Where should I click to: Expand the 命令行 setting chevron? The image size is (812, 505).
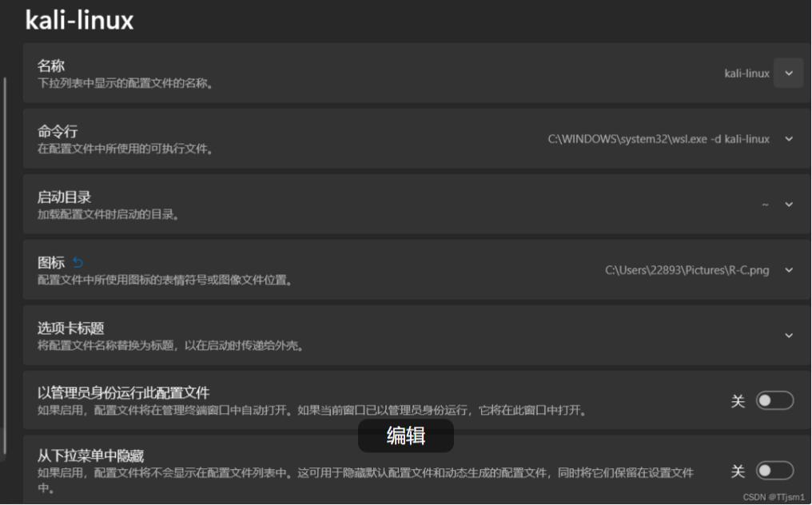[x=788, y=139]
